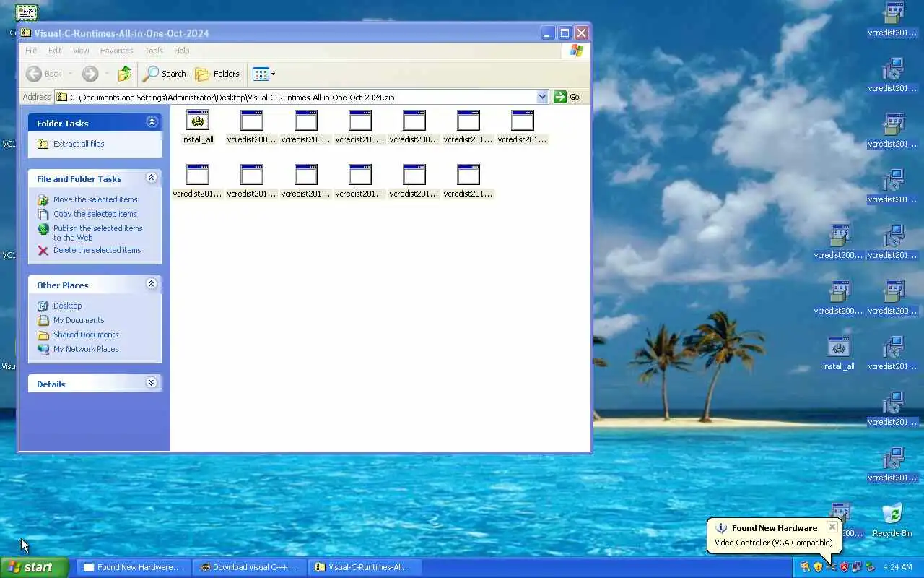The image size is (924, 578).
Task: Toggle the Folders pane button
Action: point(217,74)
